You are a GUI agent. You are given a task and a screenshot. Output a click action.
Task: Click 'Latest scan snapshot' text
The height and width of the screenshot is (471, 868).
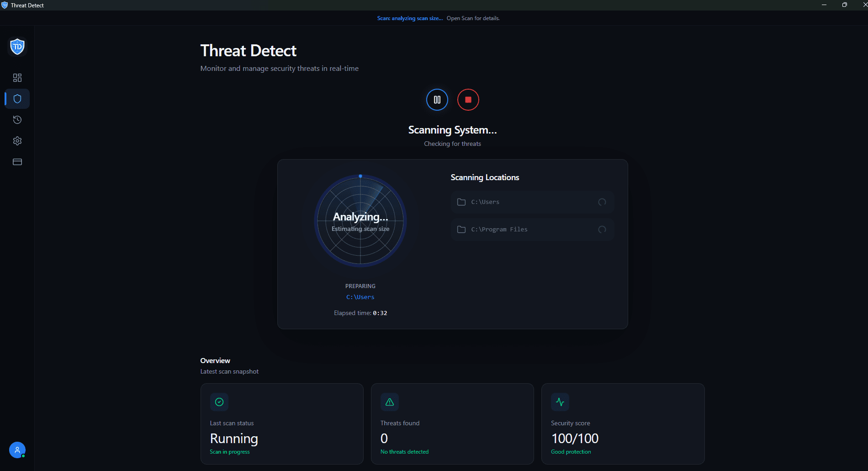(x=229, y=372)
